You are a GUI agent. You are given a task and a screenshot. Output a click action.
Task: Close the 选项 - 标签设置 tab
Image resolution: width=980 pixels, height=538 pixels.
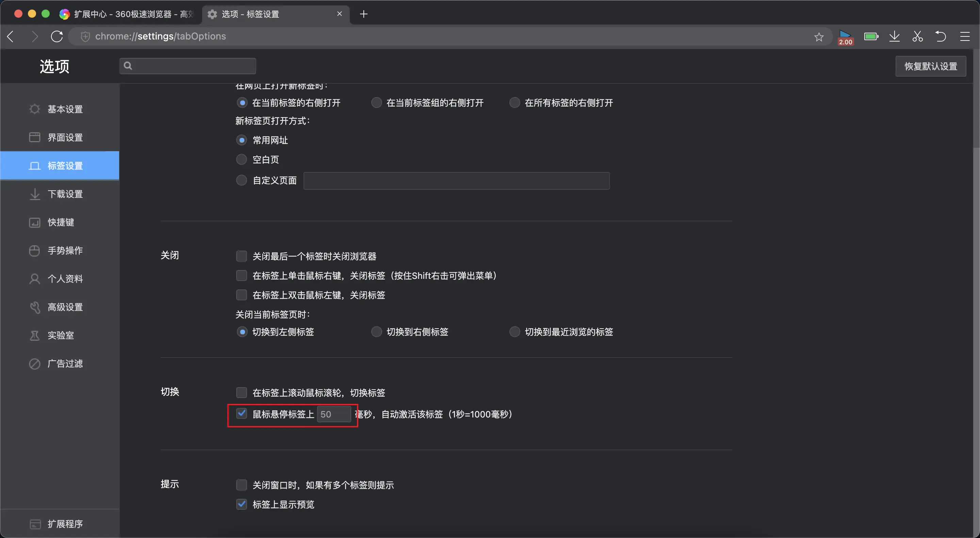(340, 14)
